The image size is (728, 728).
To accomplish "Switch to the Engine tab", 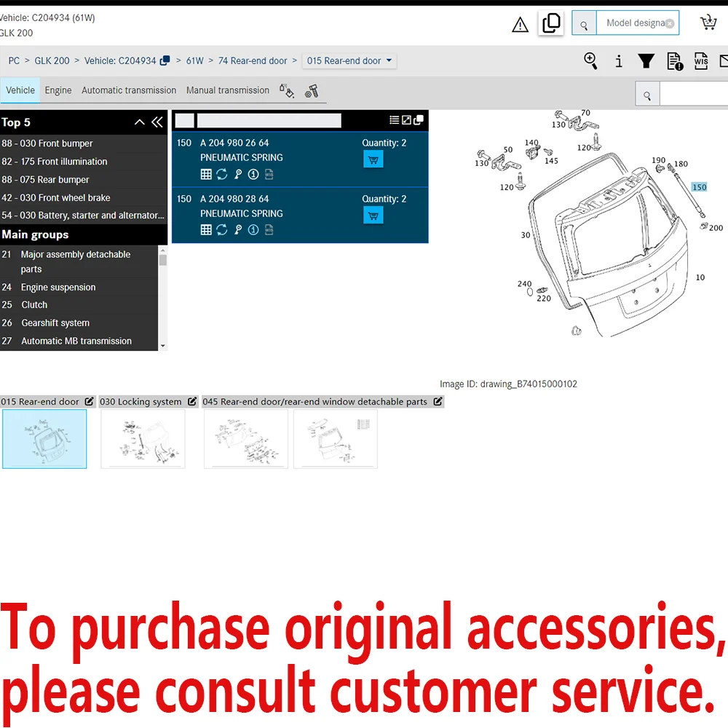I will click(58, 90).
